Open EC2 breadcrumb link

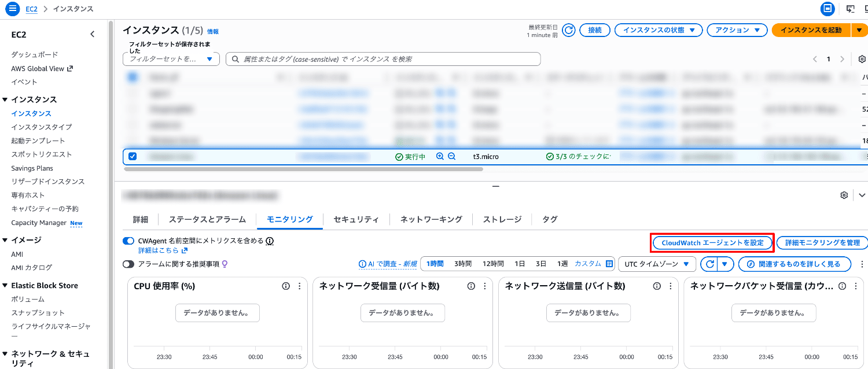point(31,9)
